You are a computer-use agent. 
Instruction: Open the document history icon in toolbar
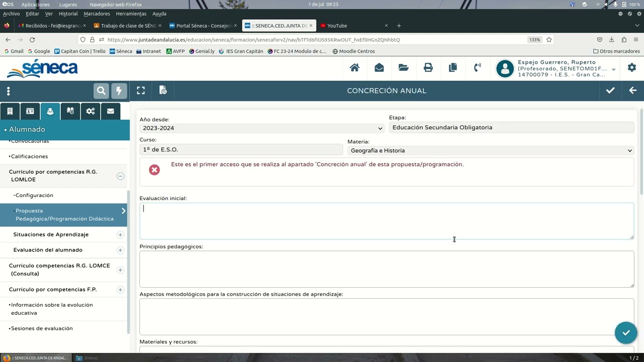(163, 90)
